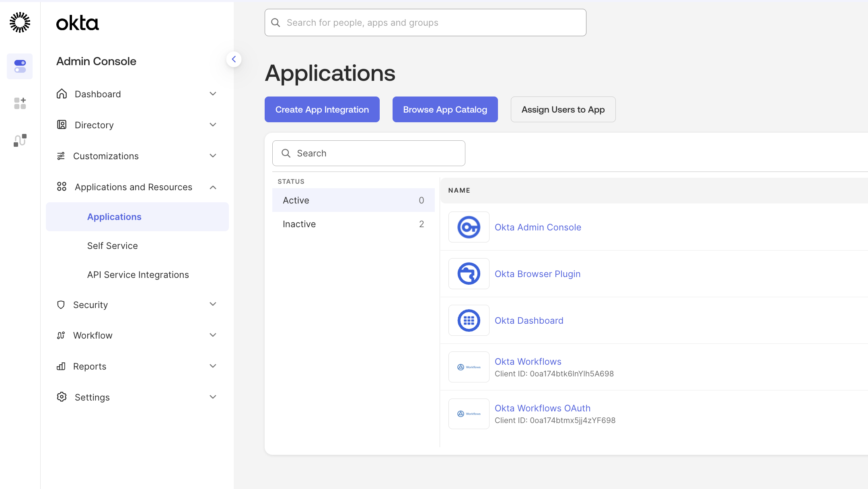Click the magnifier icon in global search
The width and height of the screenshot is (868, 489).
pos(276,23)
